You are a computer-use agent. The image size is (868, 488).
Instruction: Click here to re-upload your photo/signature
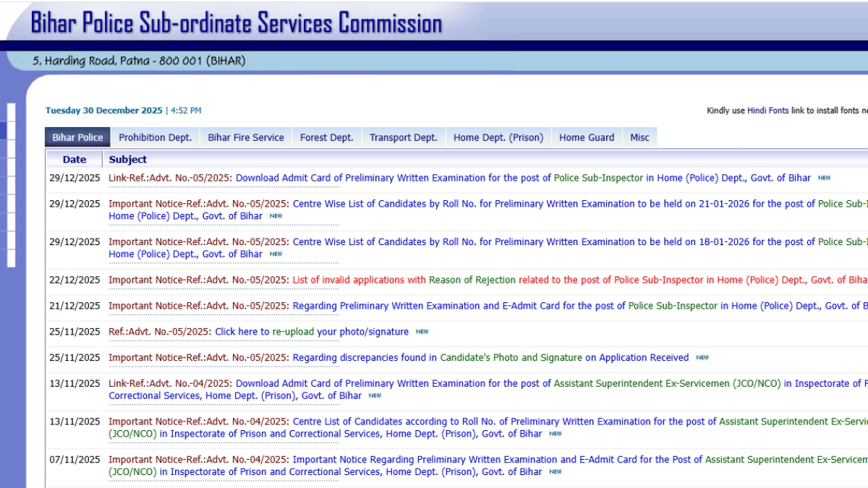click(311, 332)
